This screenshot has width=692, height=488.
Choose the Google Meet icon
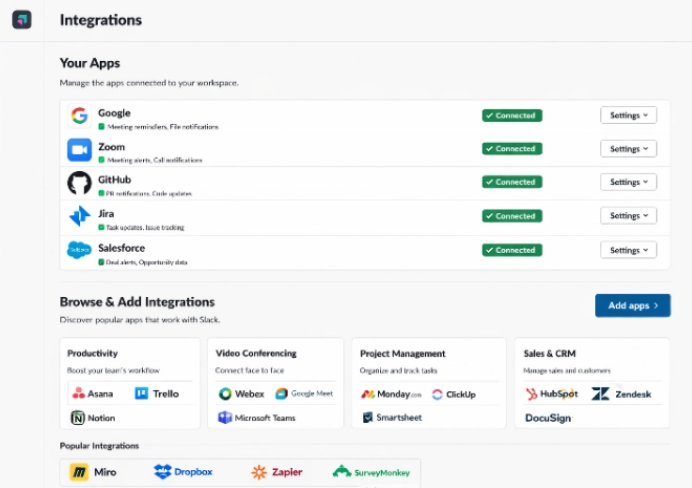[x=282, y=394]
